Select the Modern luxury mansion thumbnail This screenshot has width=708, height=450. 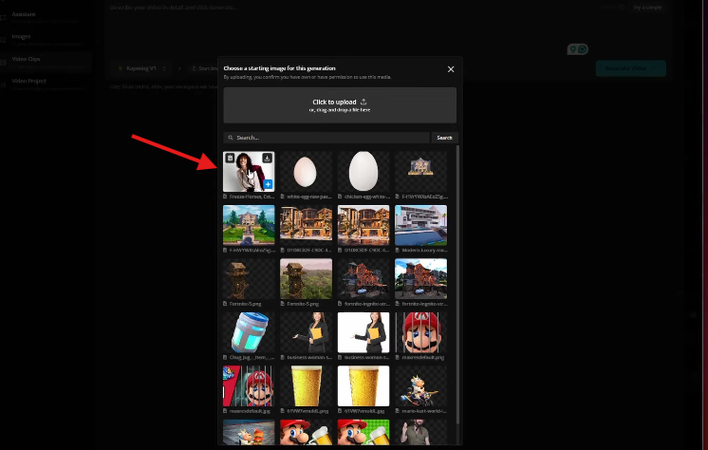click(421, 225)
